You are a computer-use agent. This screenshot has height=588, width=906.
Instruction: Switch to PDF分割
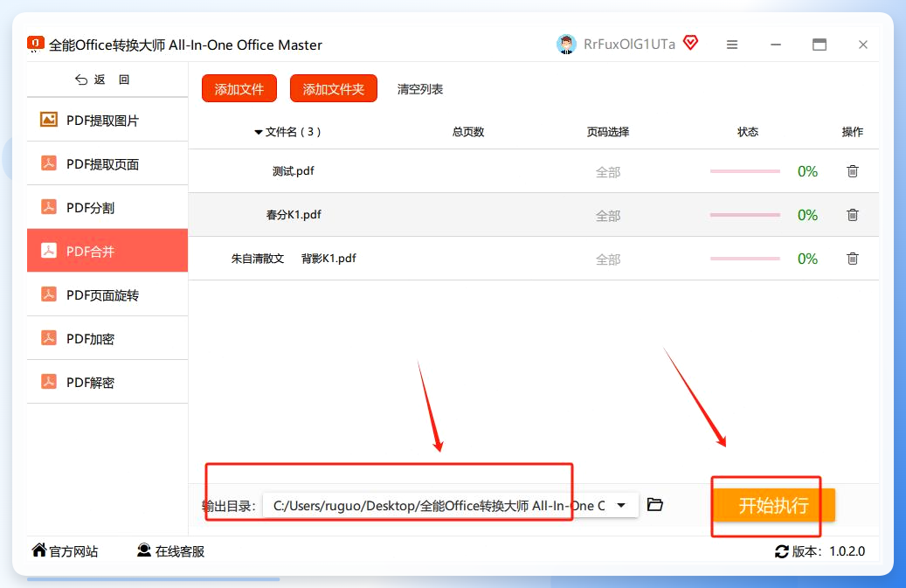(x=107, y=207)
